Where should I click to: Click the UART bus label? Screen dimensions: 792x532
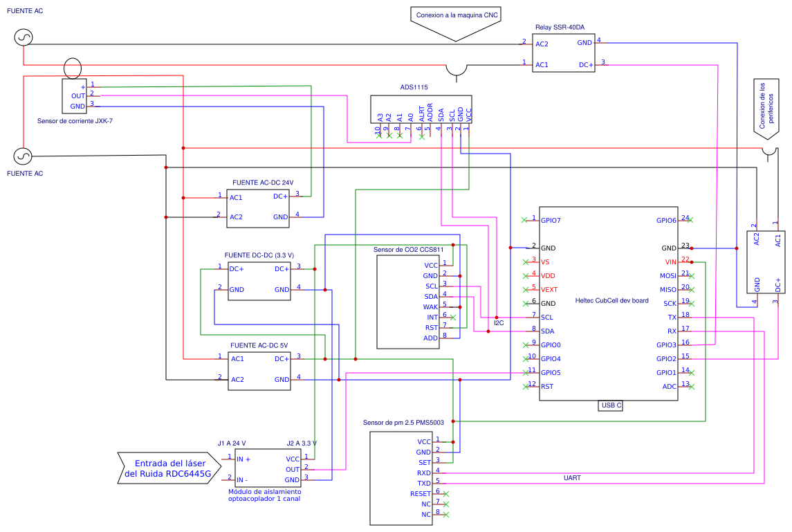pyautogui.click(x=572, y=478)
